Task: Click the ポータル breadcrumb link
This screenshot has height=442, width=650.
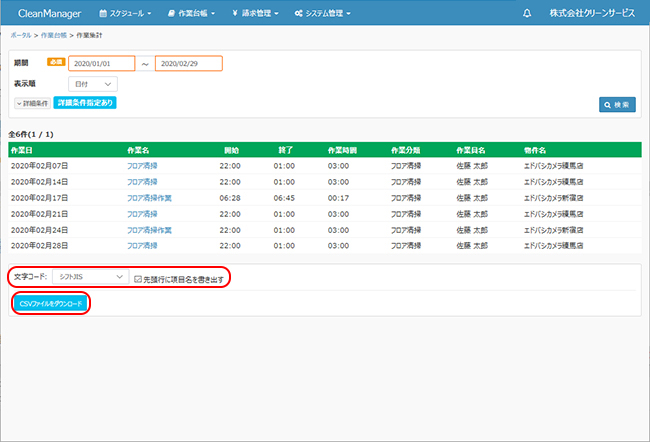Action: (x=20, y=35)
